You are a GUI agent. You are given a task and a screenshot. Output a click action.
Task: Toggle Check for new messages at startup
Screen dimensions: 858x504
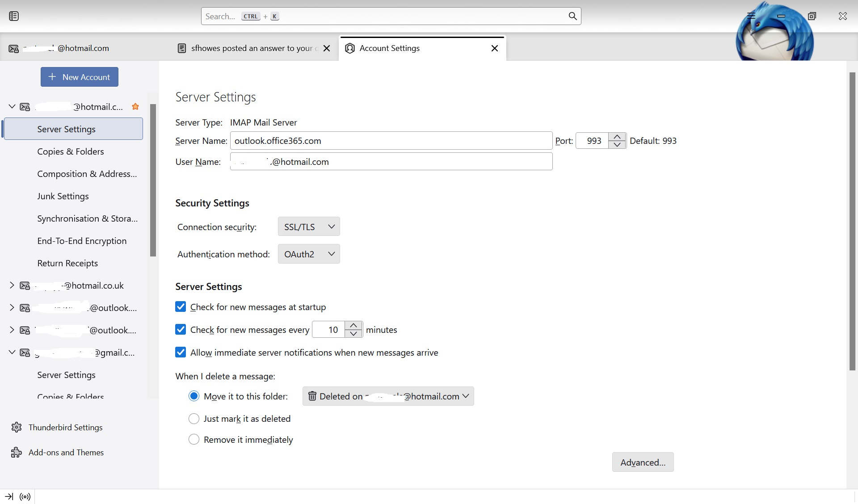click(181, 307)
